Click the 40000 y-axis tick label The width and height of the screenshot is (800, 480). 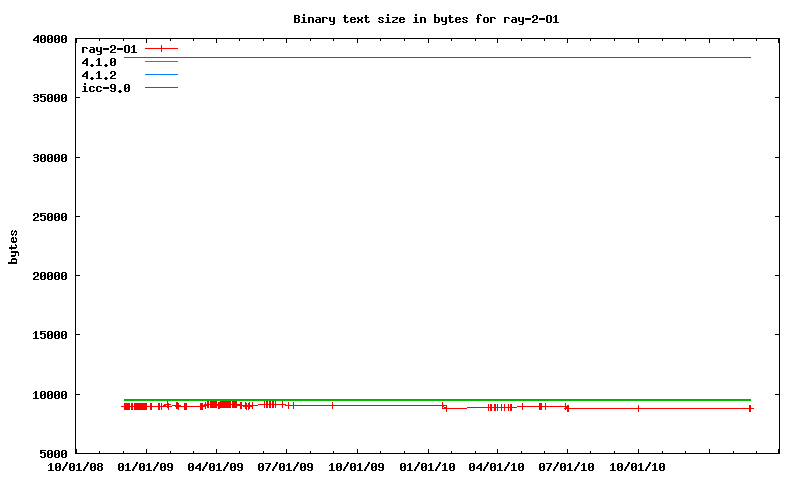[x=49, y=40]
